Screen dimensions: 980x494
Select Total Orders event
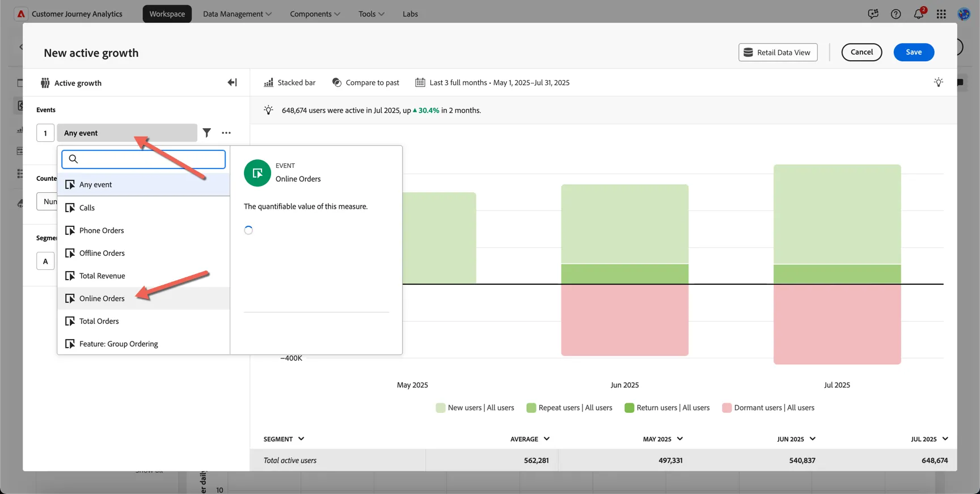143,321
